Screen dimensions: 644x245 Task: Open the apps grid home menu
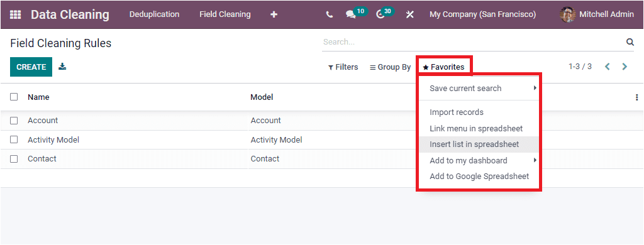(x=15, y=15)
